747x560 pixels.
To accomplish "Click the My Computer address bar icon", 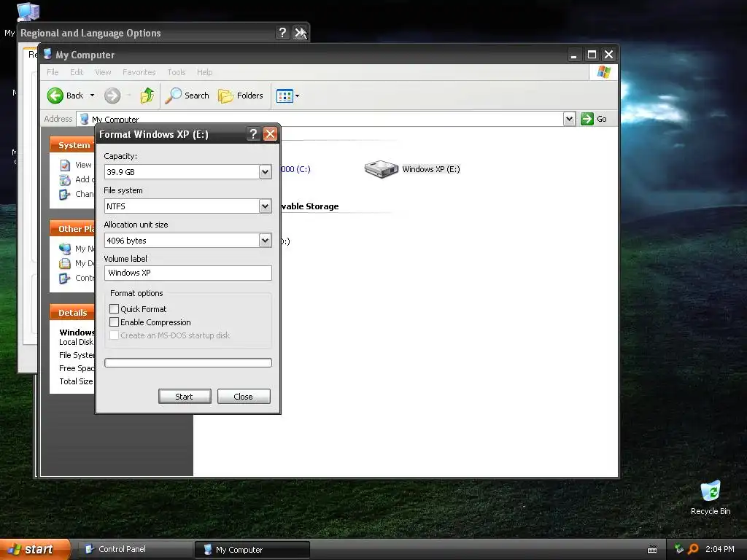I will [85, 119].
